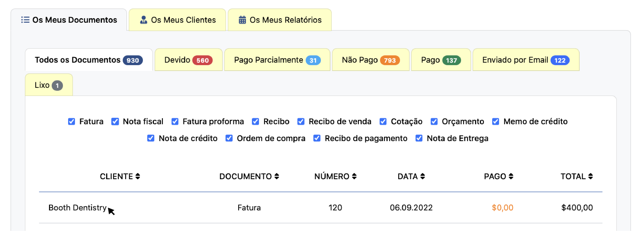Open the Não Pago tab
The width and height of the screenshot is (644, 231).
371,60
